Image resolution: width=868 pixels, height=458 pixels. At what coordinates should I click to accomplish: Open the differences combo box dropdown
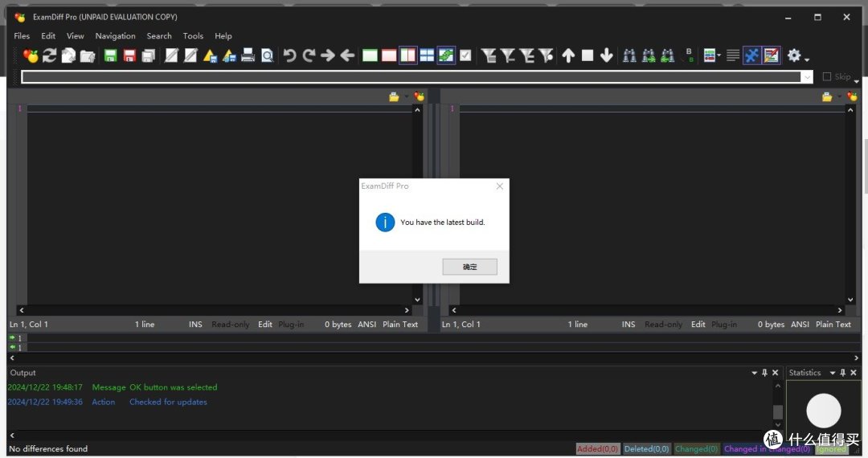pyautogui.click(x=807, y=77)
